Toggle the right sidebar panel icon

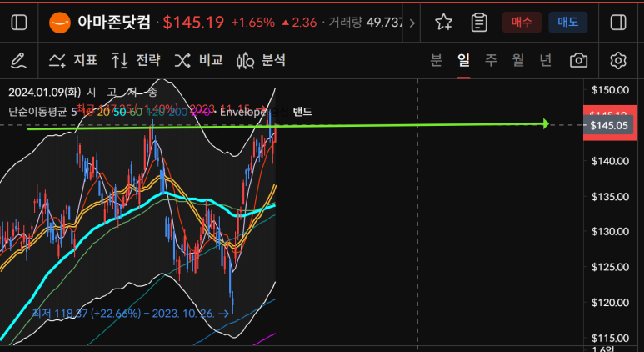[x=618, y=23]
